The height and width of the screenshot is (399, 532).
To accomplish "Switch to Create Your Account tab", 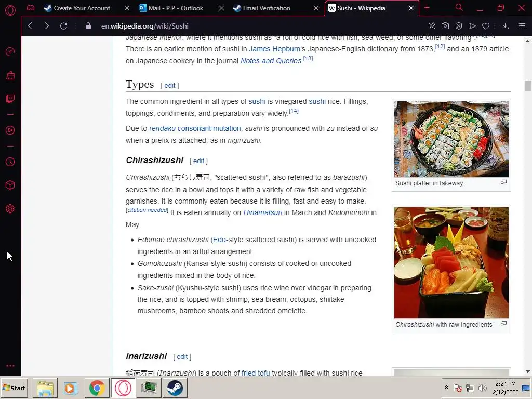I will (82, 8).
